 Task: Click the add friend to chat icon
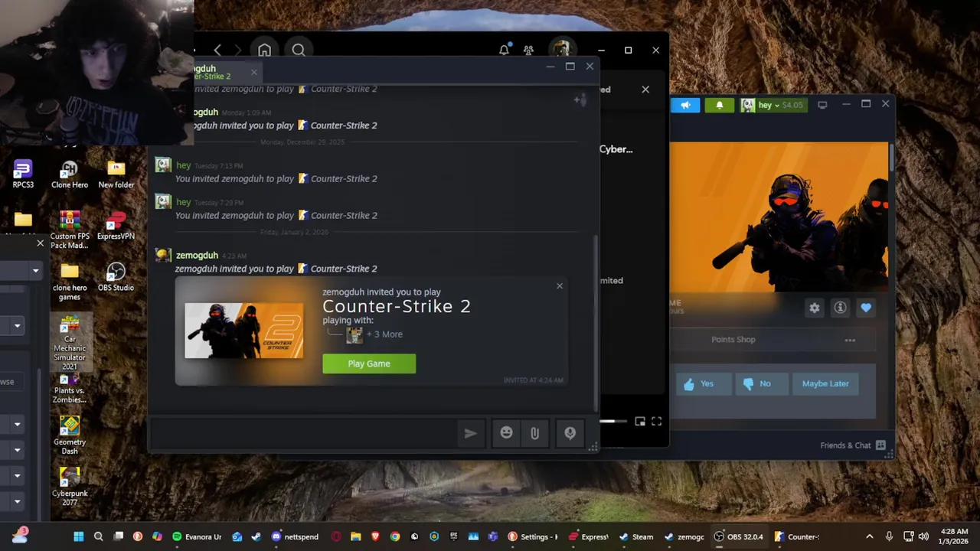580,99
